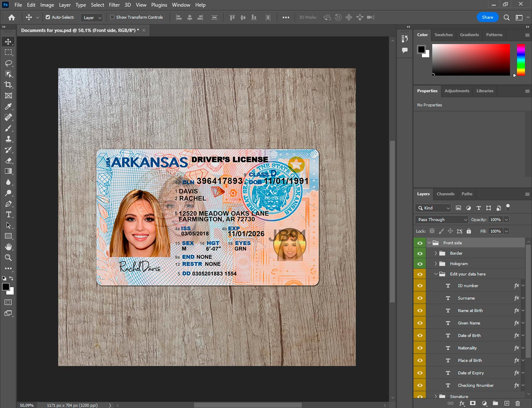Open the Kind layer filter dropdown
This screenshot has width=532, height=408.
point(434,208)
